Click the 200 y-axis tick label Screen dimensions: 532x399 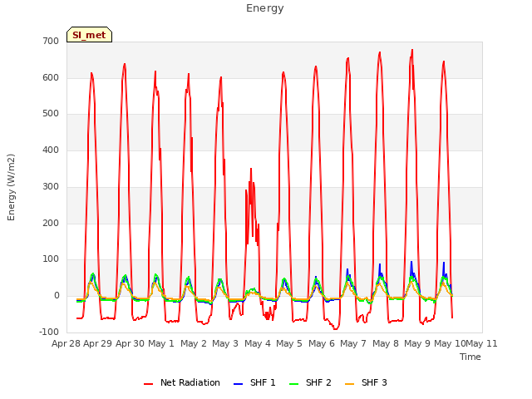(x=51, y=224)
